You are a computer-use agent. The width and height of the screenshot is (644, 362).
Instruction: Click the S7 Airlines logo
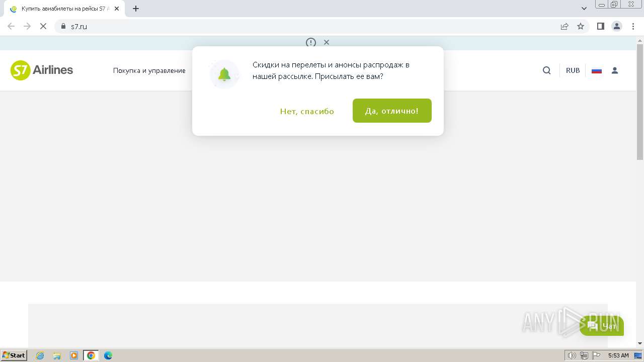pos(42,70)
